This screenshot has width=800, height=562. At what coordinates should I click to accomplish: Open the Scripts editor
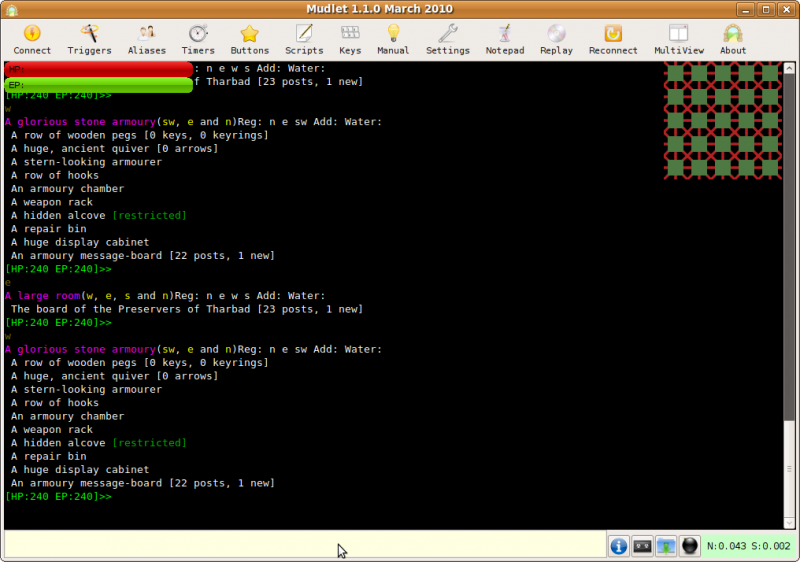point(304,39)
